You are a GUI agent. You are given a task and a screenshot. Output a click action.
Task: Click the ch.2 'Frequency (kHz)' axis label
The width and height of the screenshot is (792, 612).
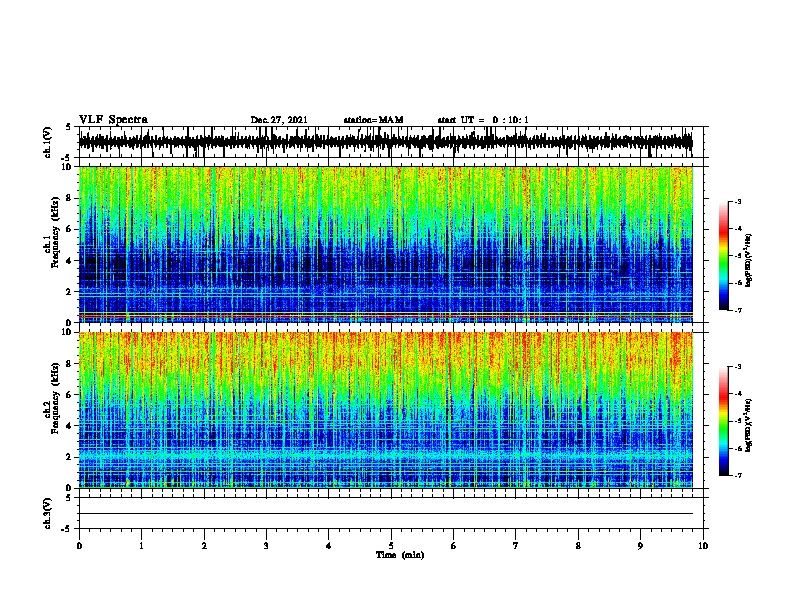tap(55, 398)
